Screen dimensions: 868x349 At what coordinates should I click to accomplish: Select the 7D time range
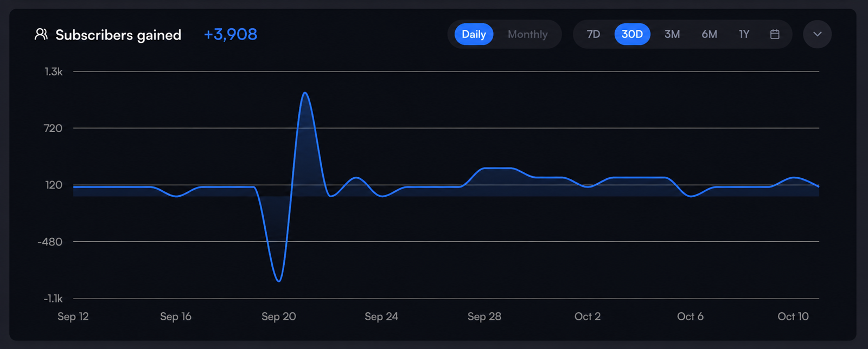[593, 34]
